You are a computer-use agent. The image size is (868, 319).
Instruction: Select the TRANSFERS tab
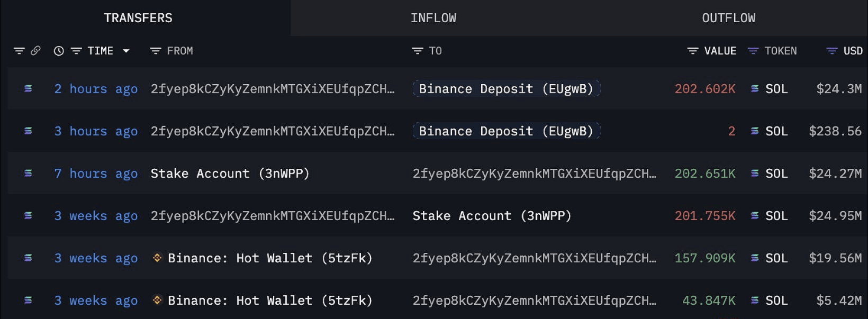coord(138,18)
